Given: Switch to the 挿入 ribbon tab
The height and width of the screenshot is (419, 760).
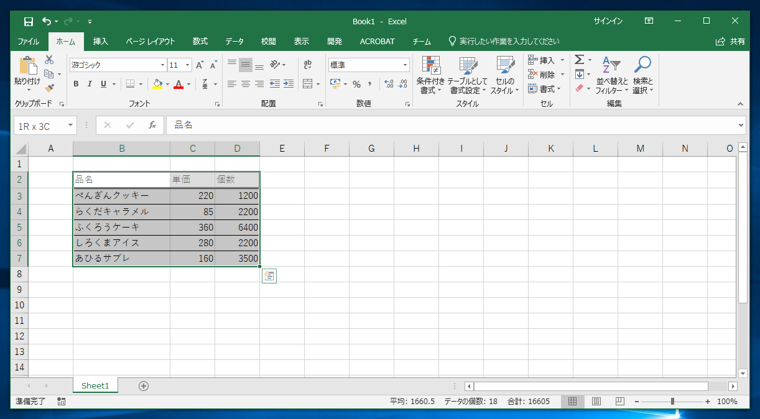Looking at the screenshot, I should click(100, 42).
